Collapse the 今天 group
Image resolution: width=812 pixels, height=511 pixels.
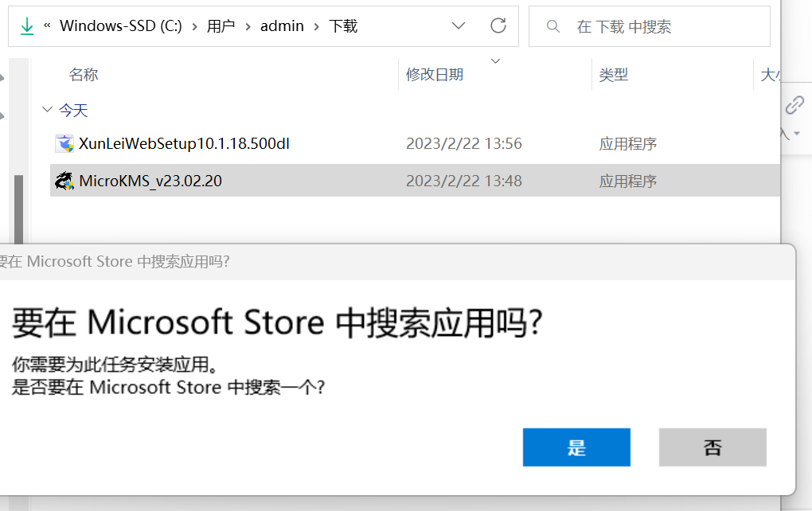[x=47, y=109]
